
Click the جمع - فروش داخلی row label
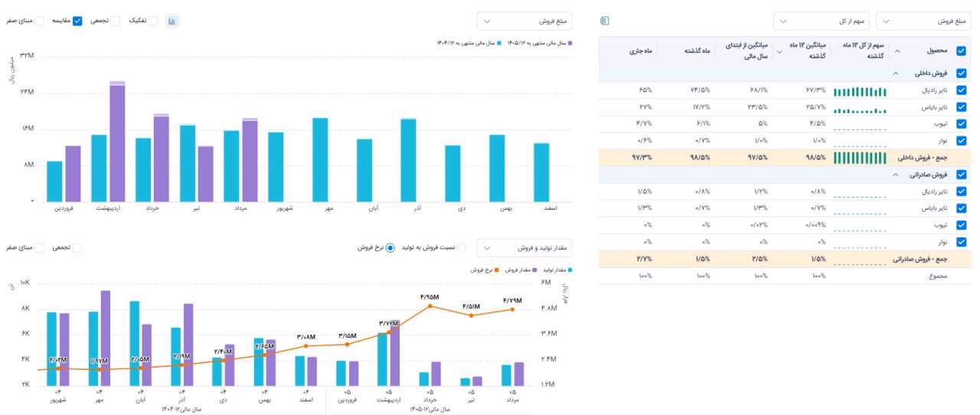[x=923, y=158]
